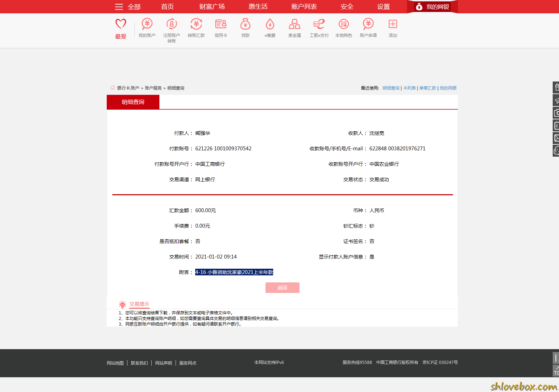Select the 明细查询 red tab
This screenshot has height=392, width=559.
tap(133, 102)
